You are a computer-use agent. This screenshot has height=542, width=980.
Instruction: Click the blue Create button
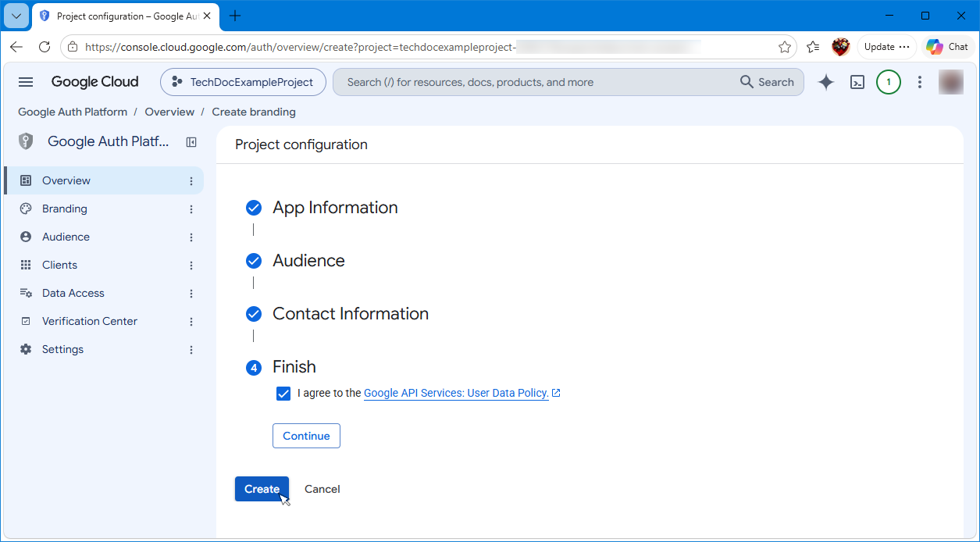pyautogui.click(x=262, y=489)
